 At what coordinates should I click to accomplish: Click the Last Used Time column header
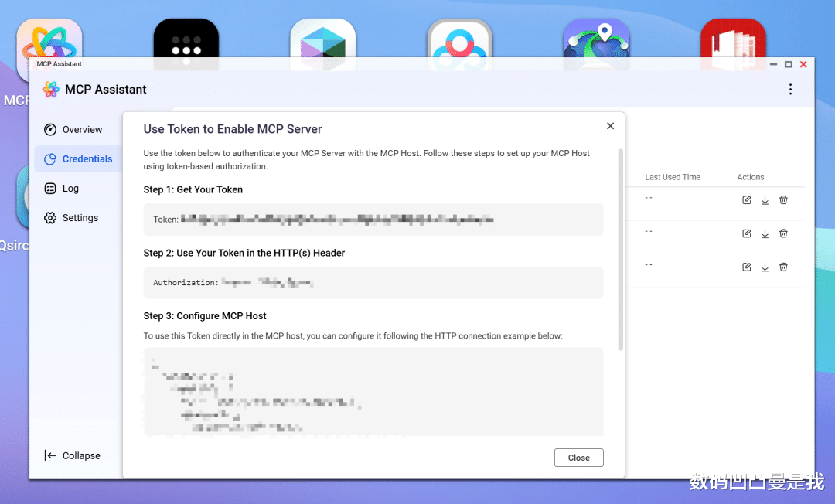point(673,177)
